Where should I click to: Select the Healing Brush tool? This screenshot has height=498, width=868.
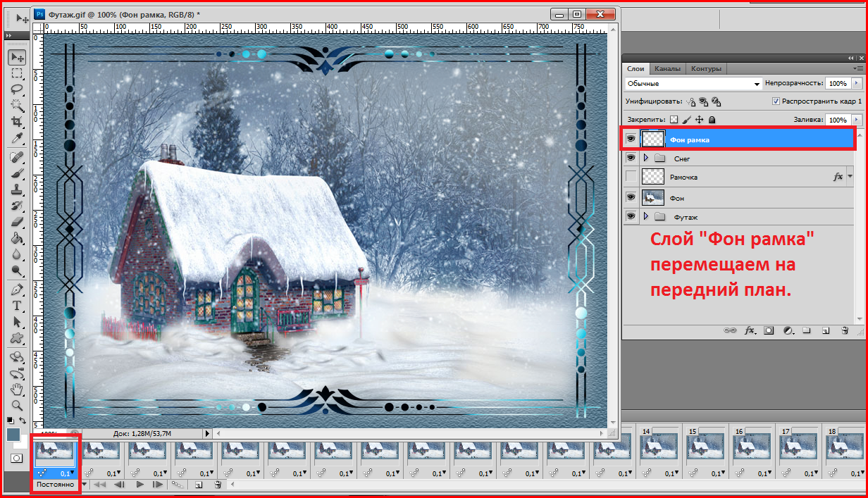tap(17, 157)
